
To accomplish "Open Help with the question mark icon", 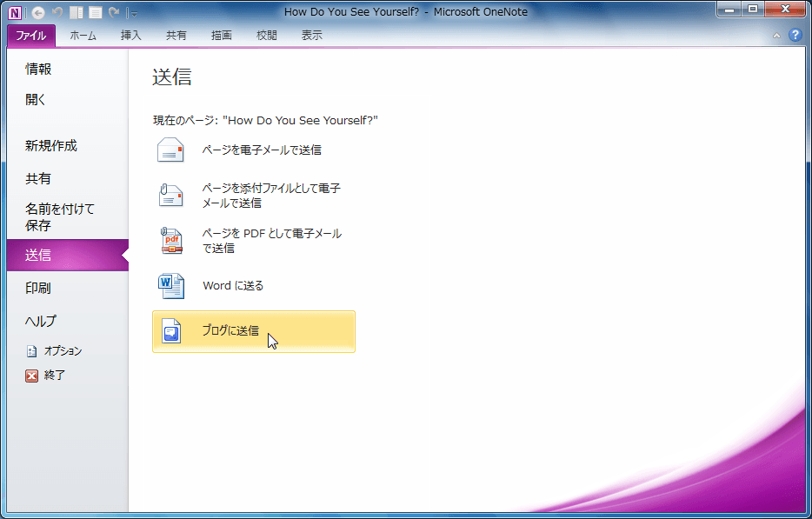I will [x=795, y=36].
